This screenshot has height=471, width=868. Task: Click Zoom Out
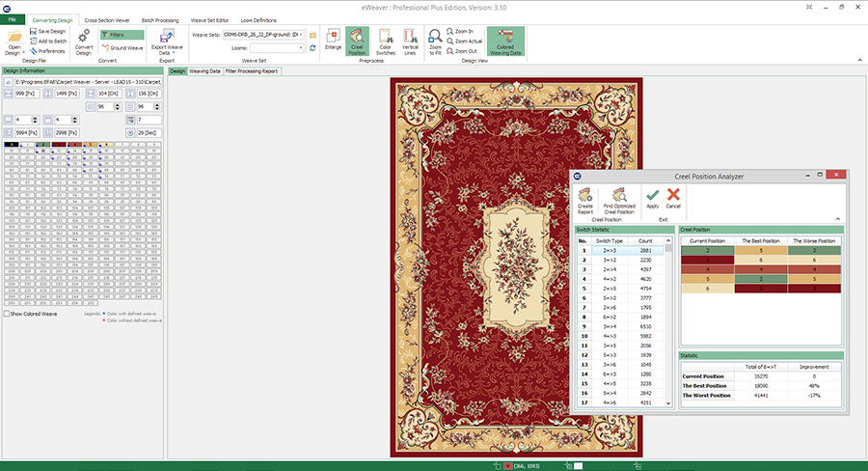(x=462, y=51)
